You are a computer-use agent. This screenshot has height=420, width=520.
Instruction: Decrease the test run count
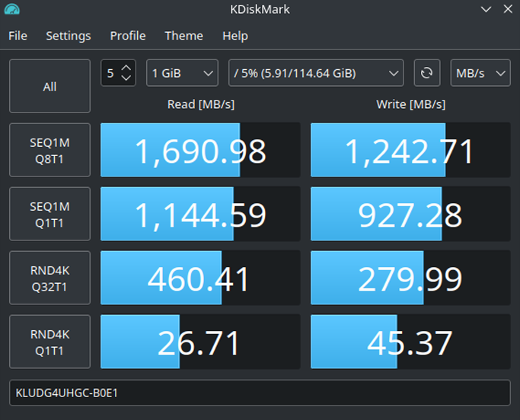[x=126, y=78]
